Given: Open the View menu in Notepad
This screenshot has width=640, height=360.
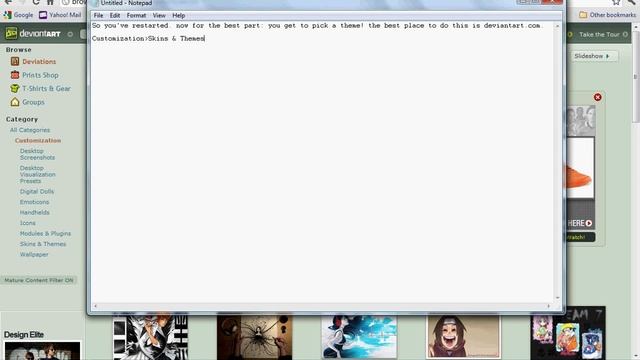Looking at the screenshot, I should (x=159, y=16).
